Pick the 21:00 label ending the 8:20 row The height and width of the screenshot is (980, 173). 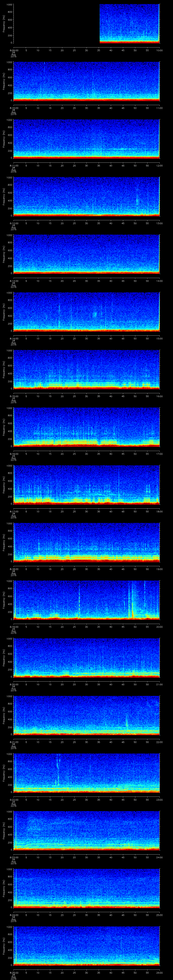[159, 684]
